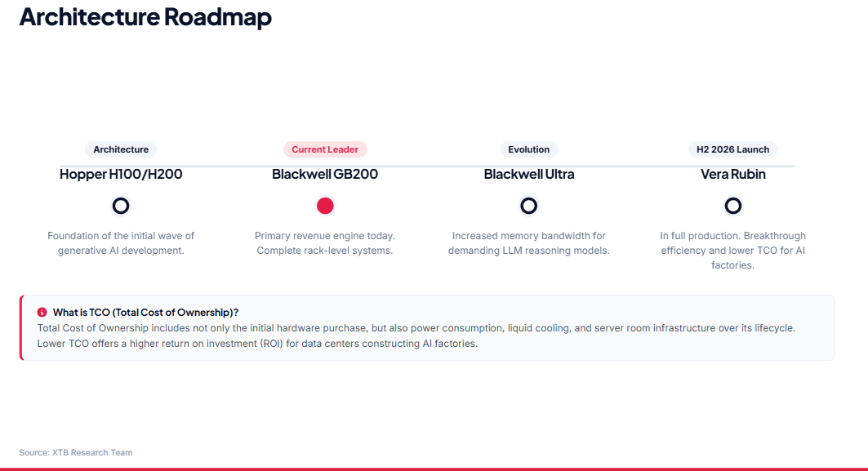The height and width of the screenshot is (471, 868).
Task: Select the Vera Rubin timeline circle
Action: (x=733, y=206)
